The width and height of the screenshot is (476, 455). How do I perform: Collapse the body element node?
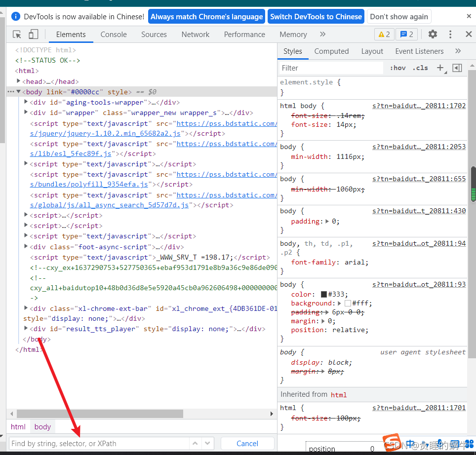(19, 91)
